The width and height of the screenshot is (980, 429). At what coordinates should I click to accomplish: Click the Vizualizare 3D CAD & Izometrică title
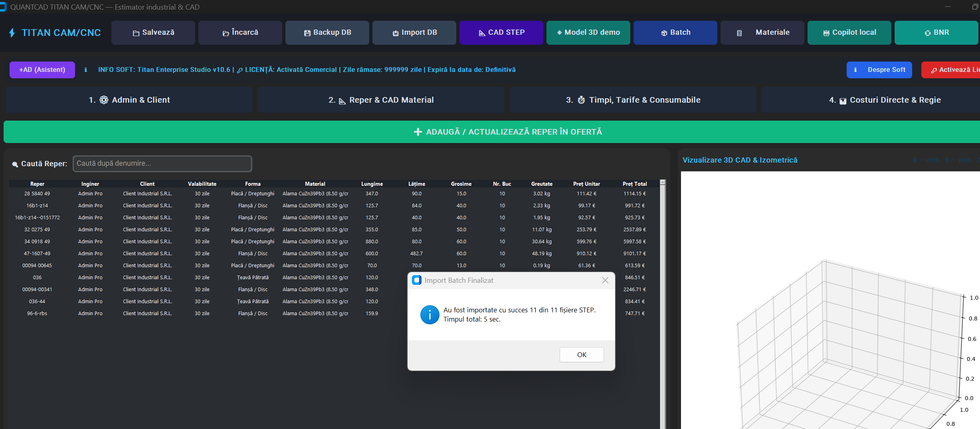[x=740, y=160]
